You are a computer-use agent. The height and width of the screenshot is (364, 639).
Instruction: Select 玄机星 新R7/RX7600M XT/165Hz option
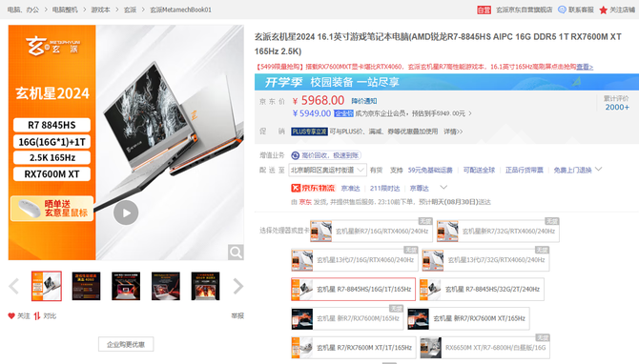click(x=468, y=319)
